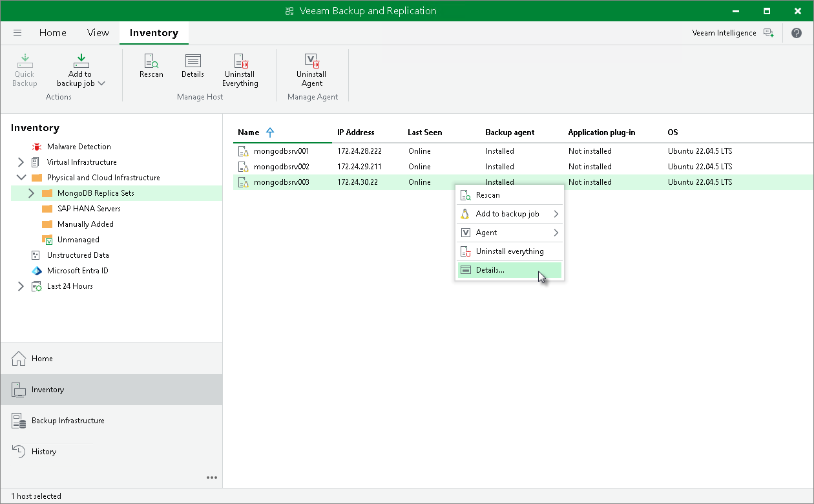
Task: Select Physical and Cloud Infrastructure item
Action: pos(103,178)
